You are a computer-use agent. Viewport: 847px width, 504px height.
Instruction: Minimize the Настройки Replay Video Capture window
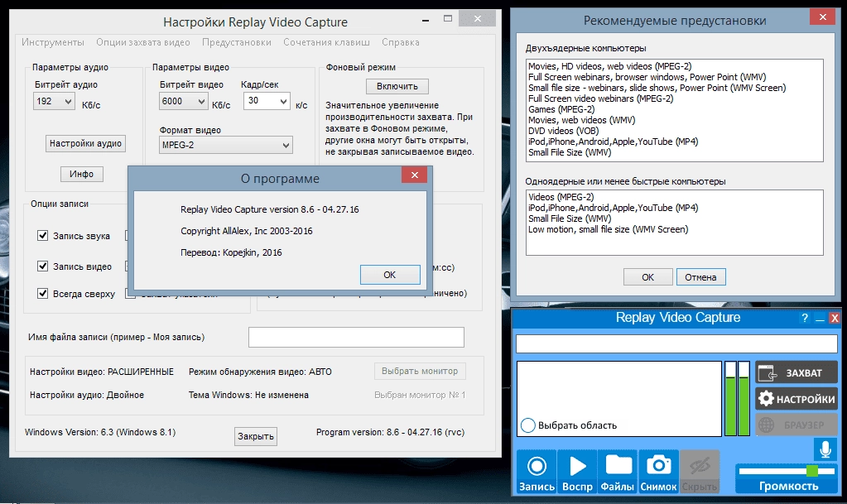(426, 20)
